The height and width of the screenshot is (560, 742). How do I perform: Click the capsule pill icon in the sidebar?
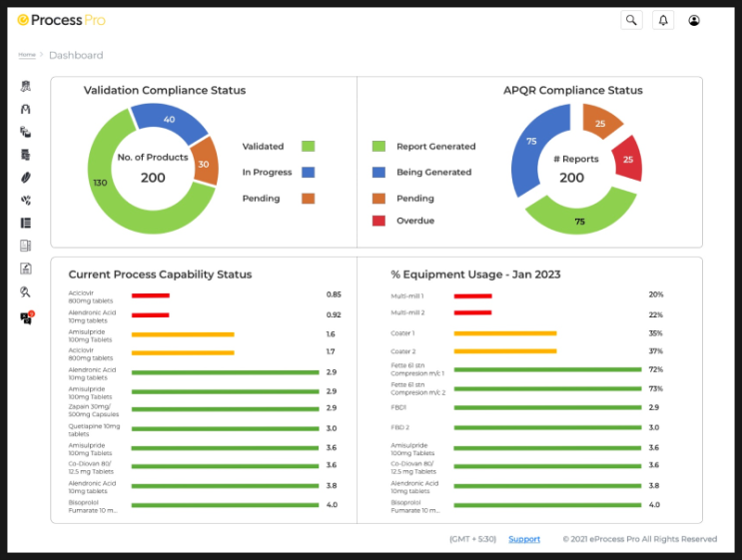(x=26, y=178)
